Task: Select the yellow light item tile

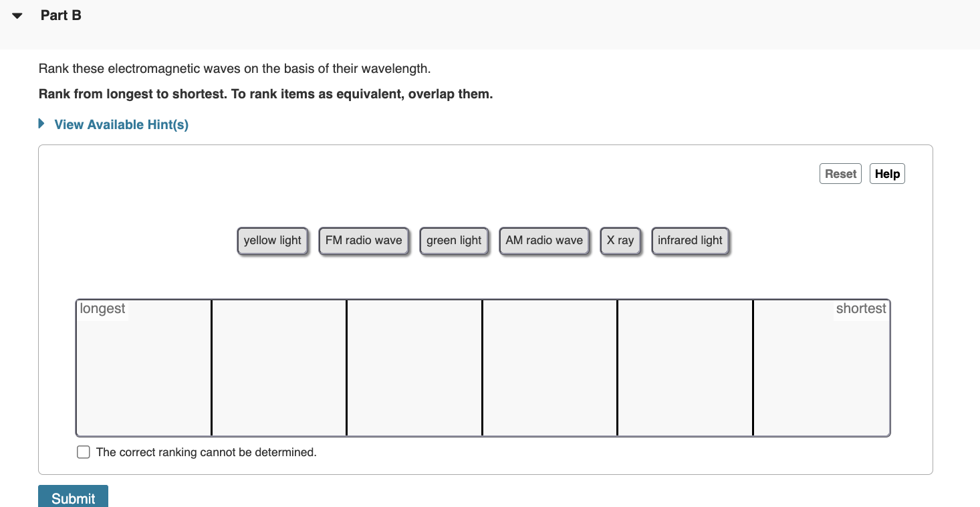Action: pyautogui.click(x=272, y=240)
